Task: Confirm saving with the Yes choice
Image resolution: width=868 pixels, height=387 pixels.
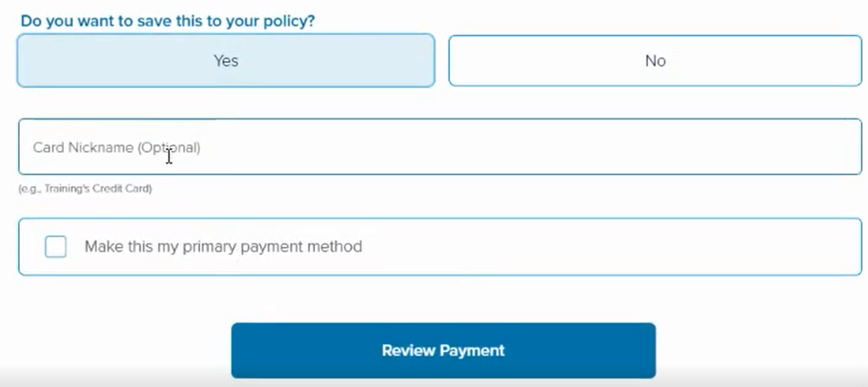Action: click(226, 60)
